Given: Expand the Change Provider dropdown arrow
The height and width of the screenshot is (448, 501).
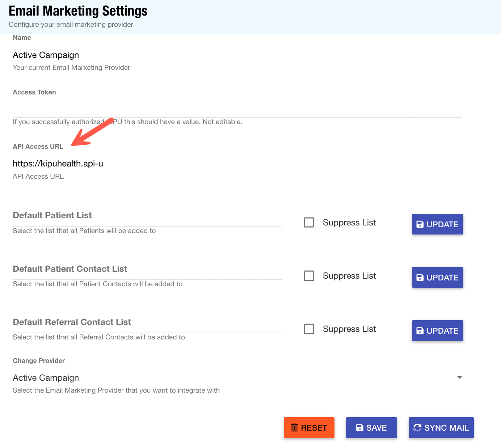Looking at the screenshot, I should tap(459, 378).
